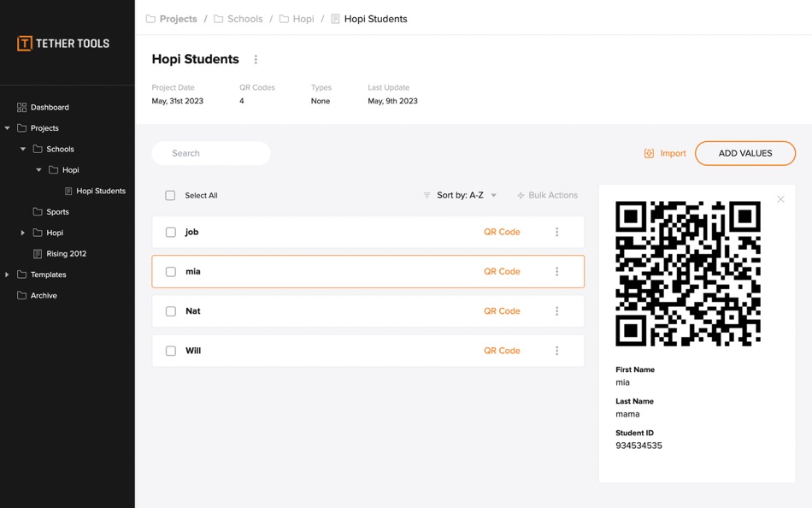Click the First Name label in panel
This screenshot has height=508, width=812.
635,369
